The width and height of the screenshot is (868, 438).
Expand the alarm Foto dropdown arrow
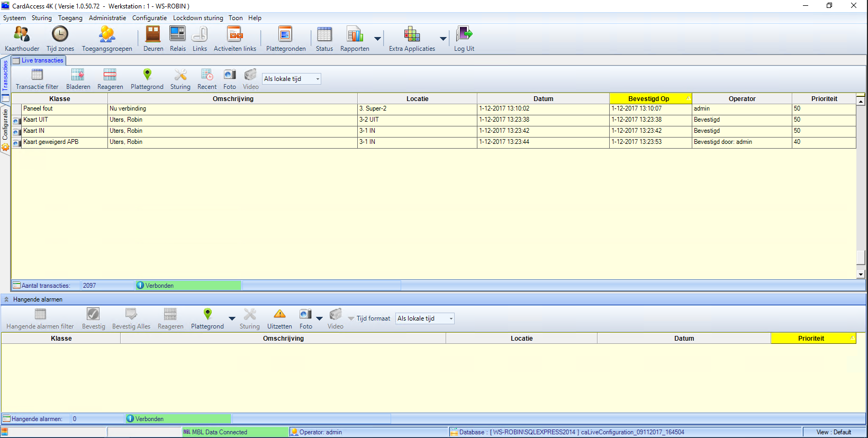click(319, 318)
